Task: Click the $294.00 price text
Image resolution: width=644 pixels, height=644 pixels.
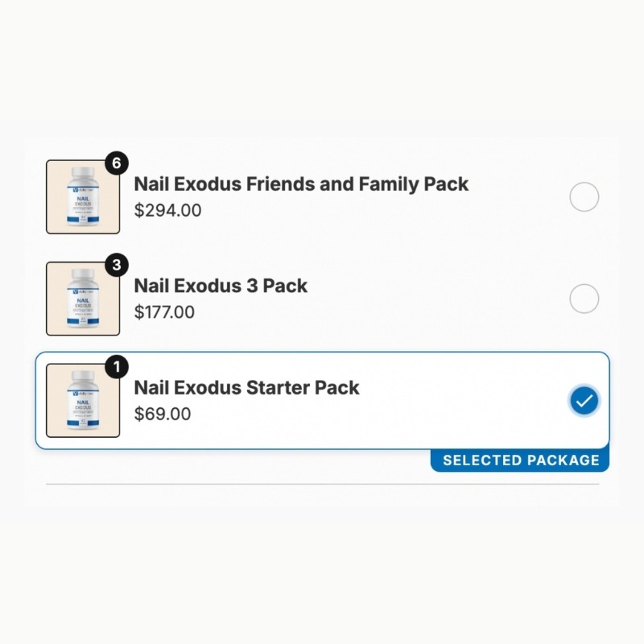Action: [x=167, y=210]
